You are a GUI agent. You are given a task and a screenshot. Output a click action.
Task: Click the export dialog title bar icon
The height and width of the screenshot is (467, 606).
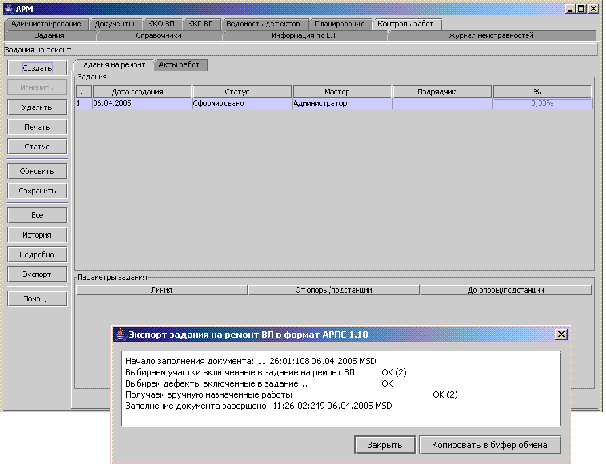tap(121, 334)
